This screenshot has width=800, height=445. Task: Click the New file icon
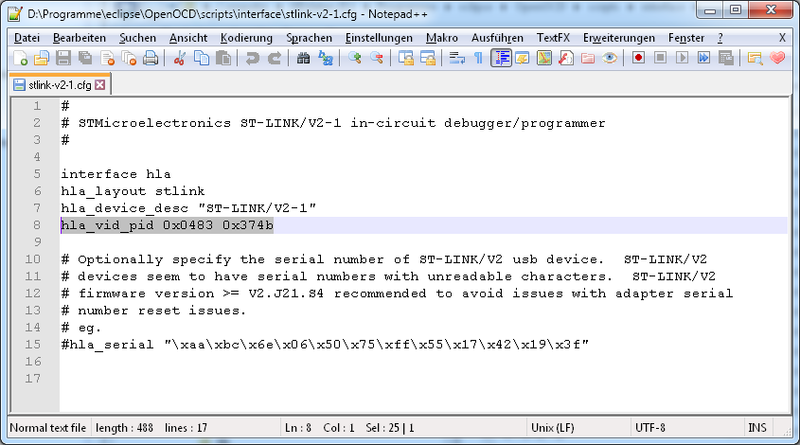pyautogui.click(x=20, y=58)
